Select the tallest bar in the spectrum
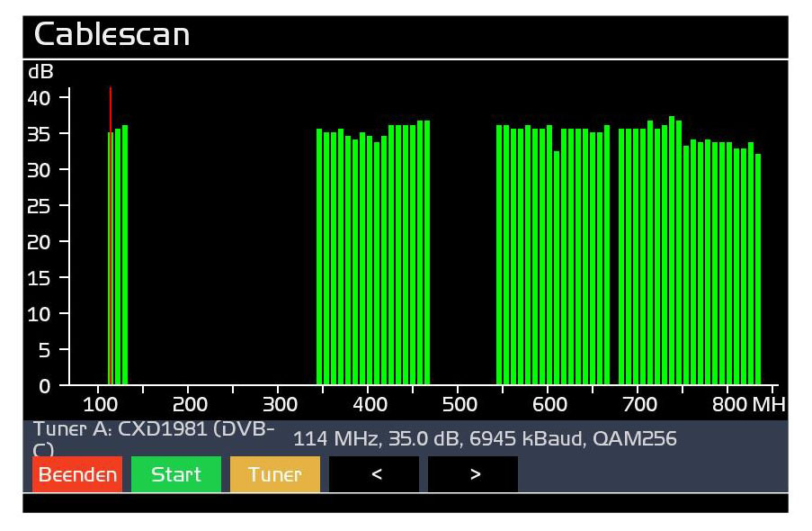Screen dimensions: 812x531 pyautogui.click(x=672, y=252)
